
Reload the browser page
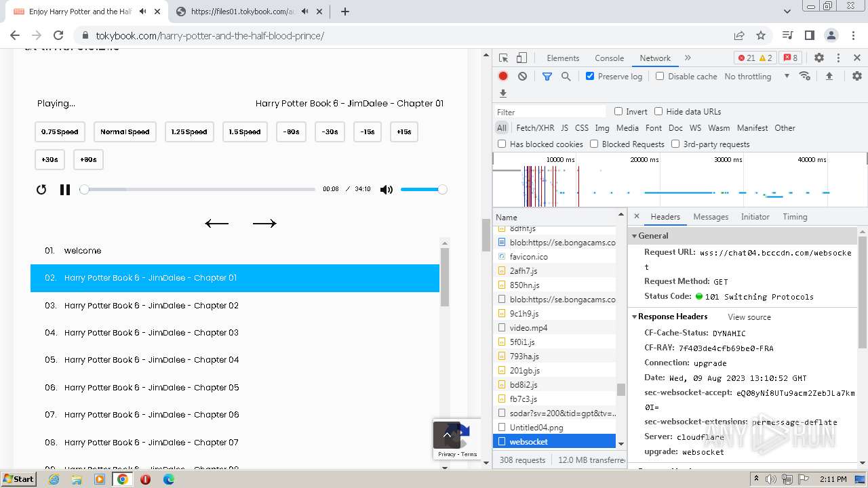pyautogui.click(x=58, y=35)
